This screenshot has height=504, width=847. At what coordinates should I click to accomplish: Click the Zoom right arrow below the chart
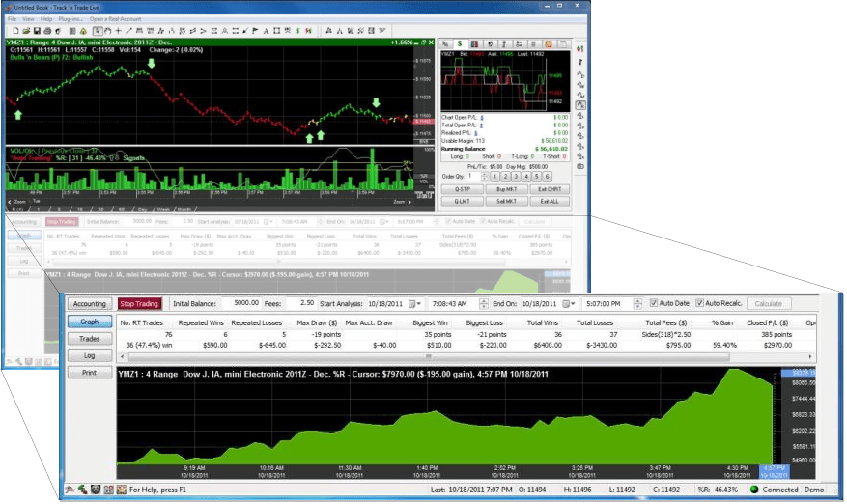pyautogui.click(x=409, y=202)
